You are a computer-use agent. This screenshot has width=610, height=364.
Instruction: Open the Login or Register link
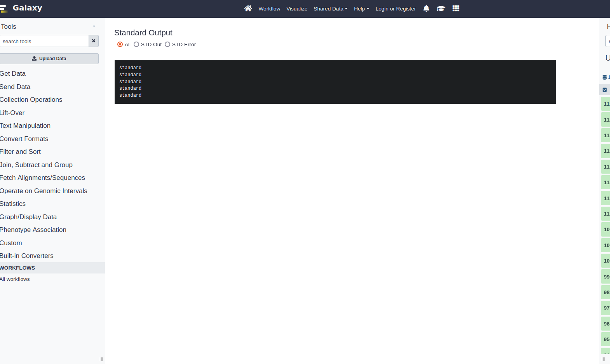(x=396, y=9)
